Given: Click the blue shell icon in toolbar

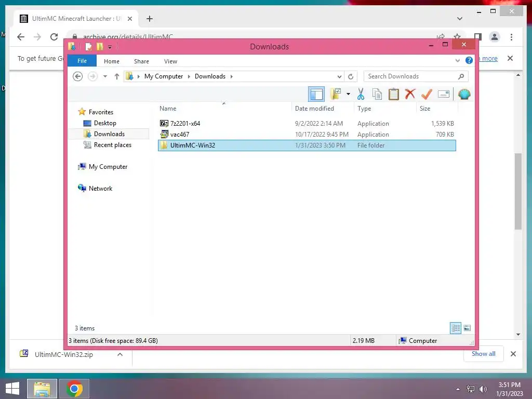Looking at the screenshot, I should tap(464, 94).
